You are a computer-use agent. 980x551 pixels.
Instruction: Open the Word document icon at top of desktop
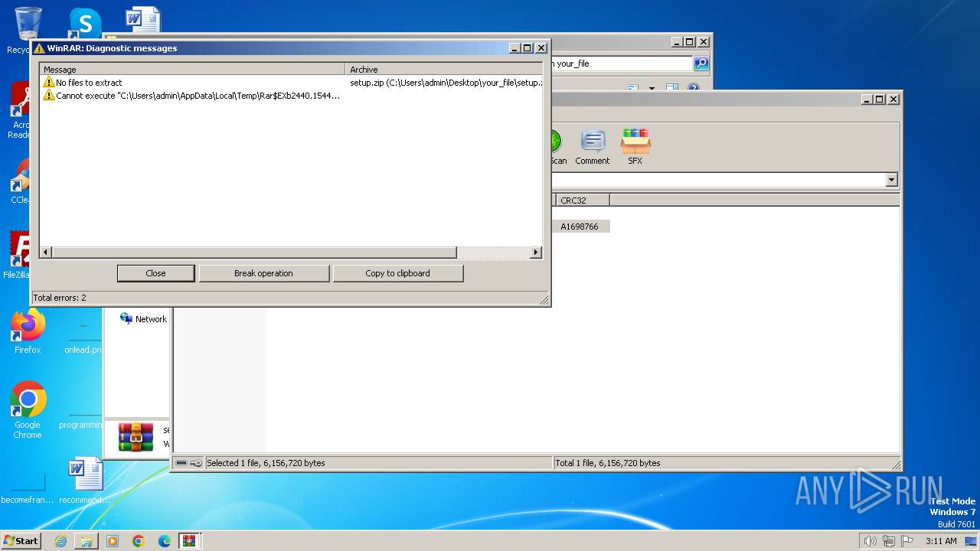coord(142,21)
